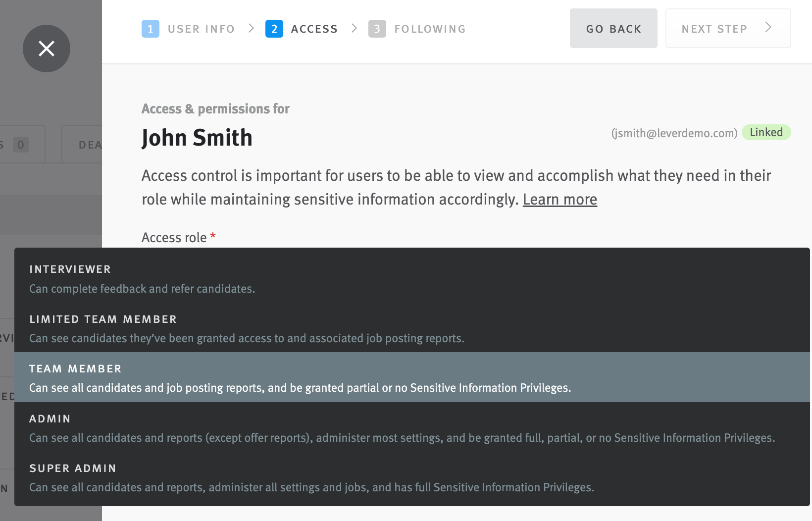This screenshot has width=812, height=521.
Task: Click the arrow icon inside Next Step
Action: pos(768,28)
